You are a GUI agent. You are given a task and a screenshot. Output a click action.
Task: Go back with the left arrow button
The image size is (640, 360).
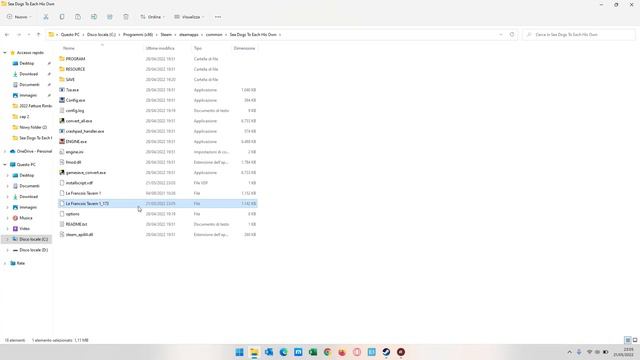click(x=7, y=35)
